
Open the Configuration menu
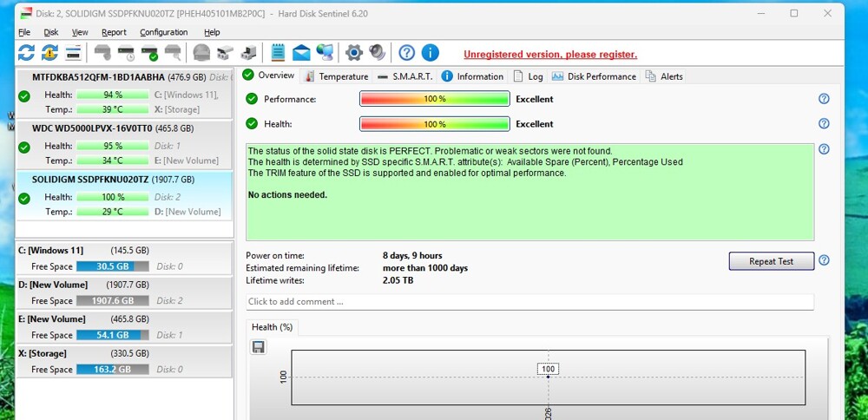coord(163,32)
